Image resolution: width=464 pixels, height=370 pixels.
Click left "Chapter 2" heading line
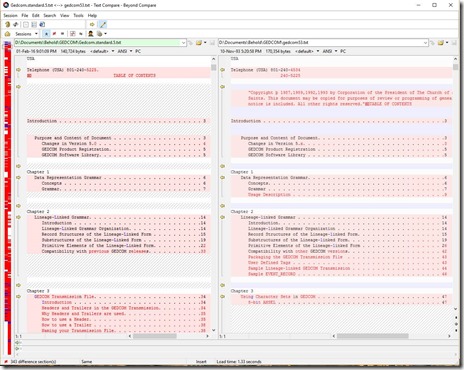pos(38,212)
